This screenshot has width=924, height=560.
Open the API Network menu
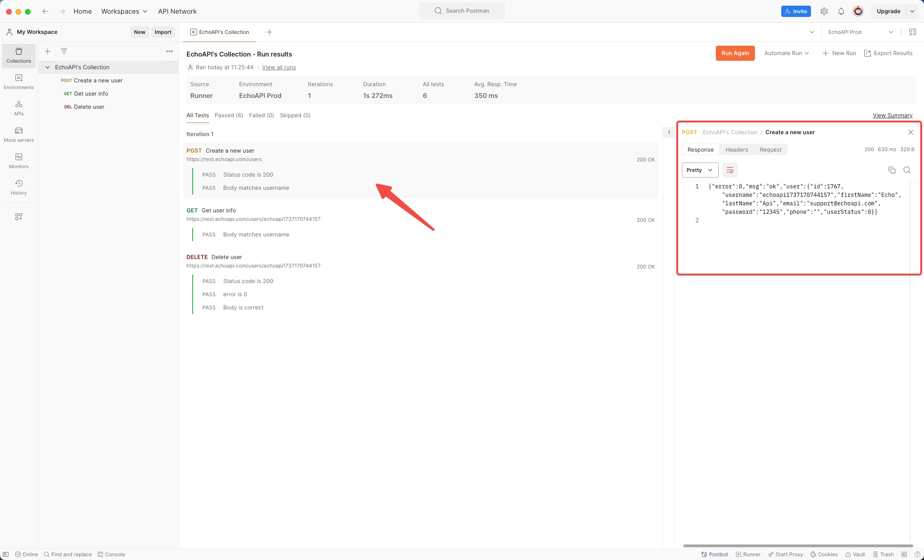click(x=177, y=11)
